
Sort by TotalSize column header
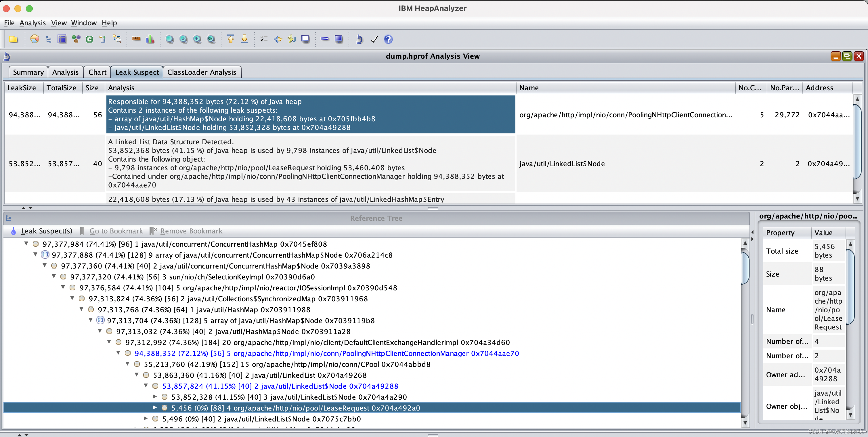[63, 88]
